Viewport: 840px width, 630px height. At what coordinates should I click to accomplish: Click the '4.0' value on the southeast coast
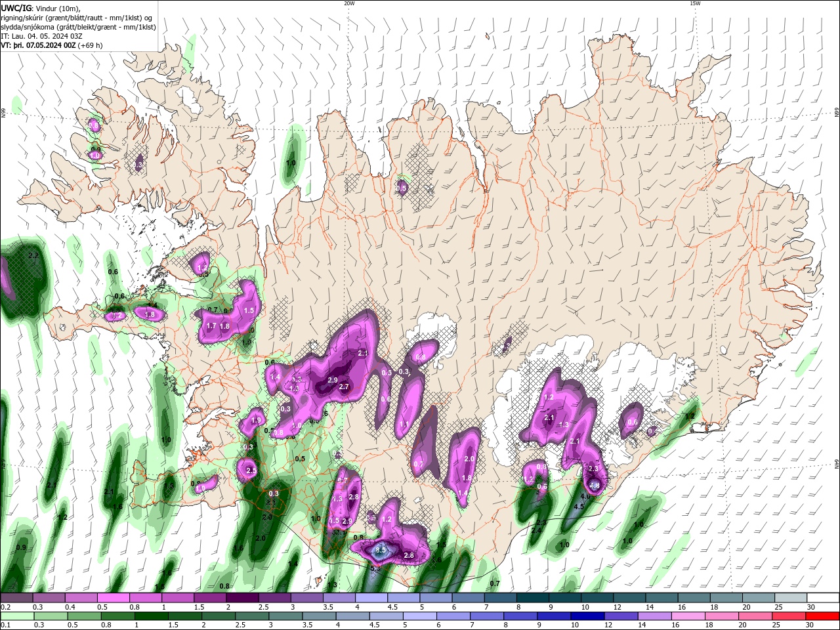tap(585, 496)
